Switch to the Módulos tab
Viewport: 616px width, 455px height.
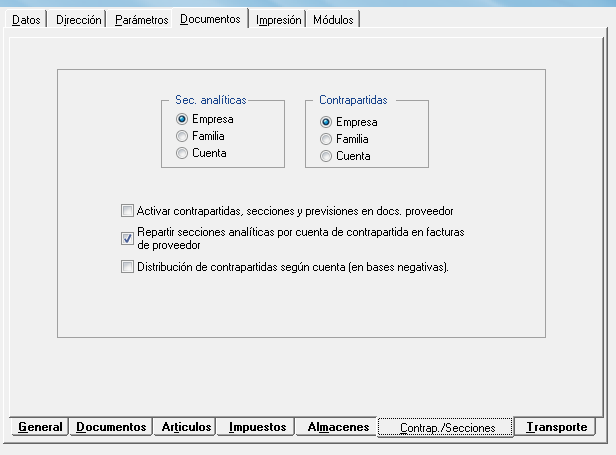coord(332,20)
